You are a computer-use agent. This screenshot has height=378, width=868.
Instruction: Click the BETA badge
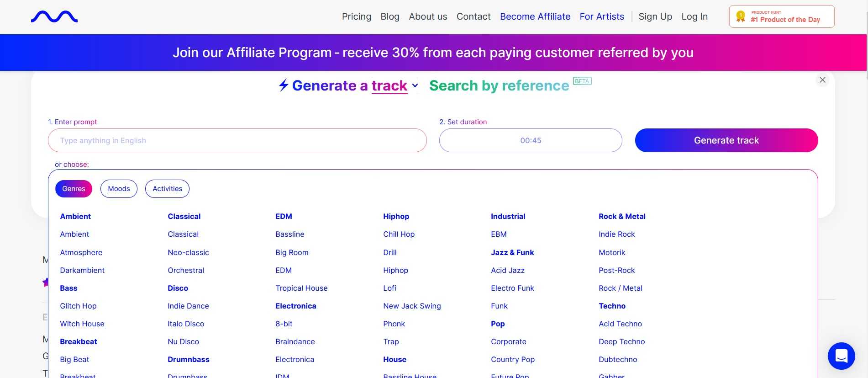point(582,81)
